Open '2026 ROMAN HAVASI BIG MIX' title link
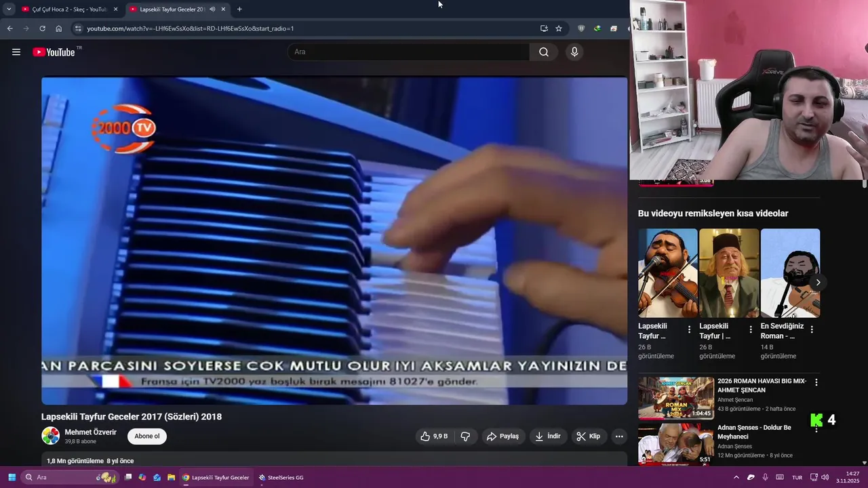Viewport: 868px width, 488px height. (x=762, y=386)
